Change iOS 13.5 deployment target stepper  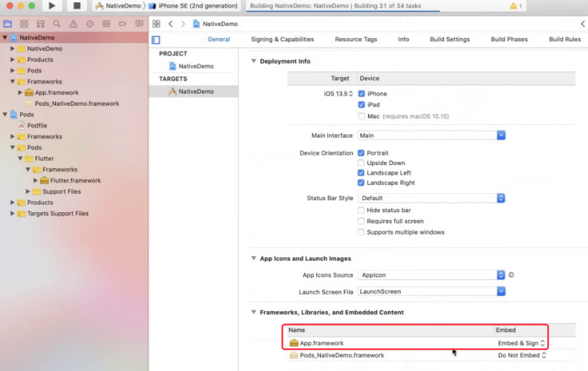[351, 94]
